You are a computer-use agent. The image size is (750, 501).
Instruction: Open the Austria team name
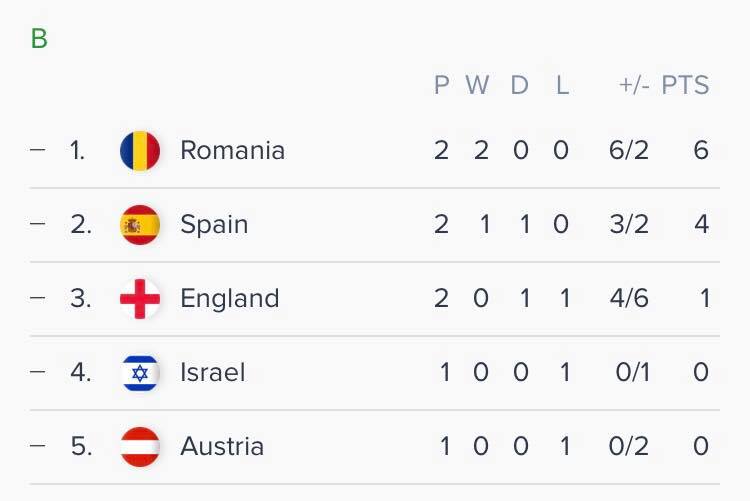pos(222,446)
